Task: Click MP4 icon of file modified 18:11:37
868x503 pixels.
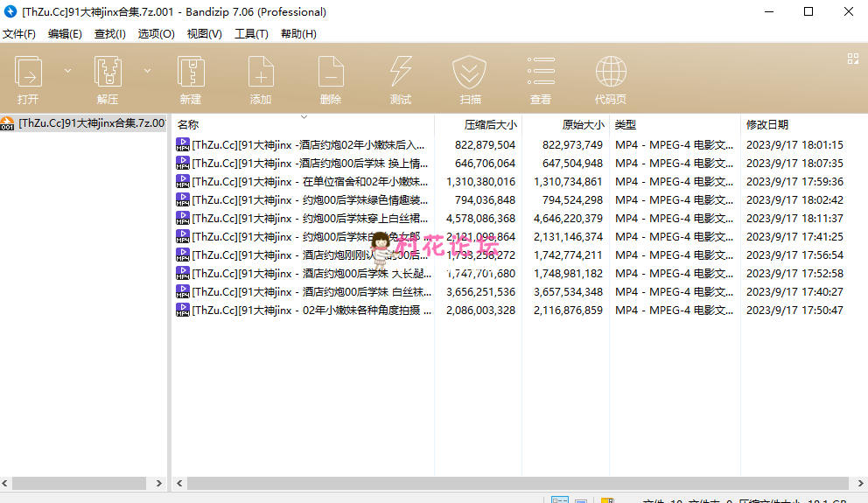Action: coord(183,218)
